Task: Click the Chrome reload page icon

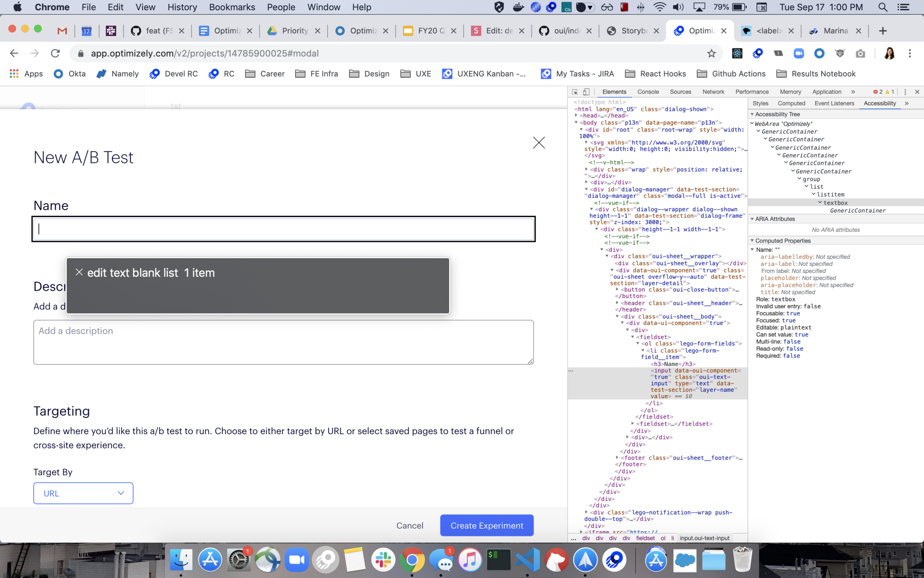Action: pyautogui.click(x=55, y=54)
